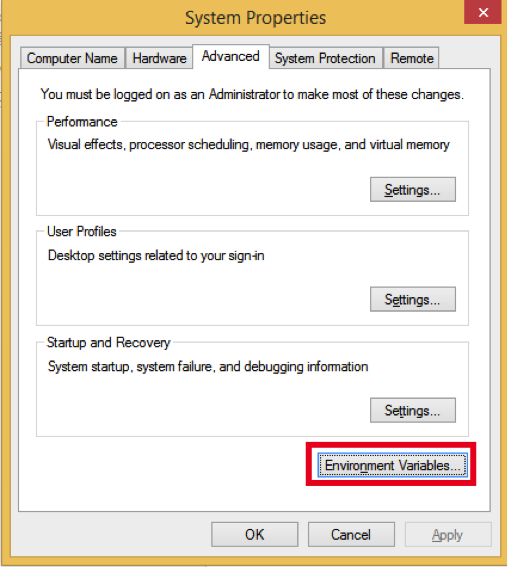Viewport: 508px width, 568px height.
Task: Click the desktop settings sign-in description
Action: [156, 255]
